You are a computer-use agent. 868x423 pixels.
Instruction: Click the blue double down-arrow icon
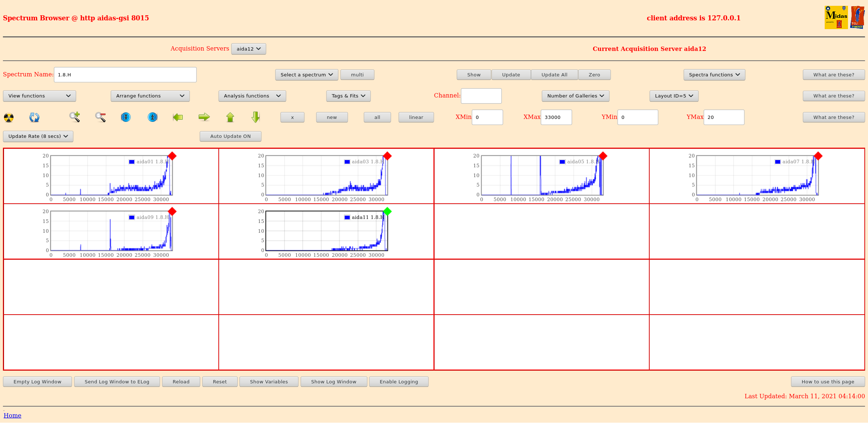tap(126, 117)
